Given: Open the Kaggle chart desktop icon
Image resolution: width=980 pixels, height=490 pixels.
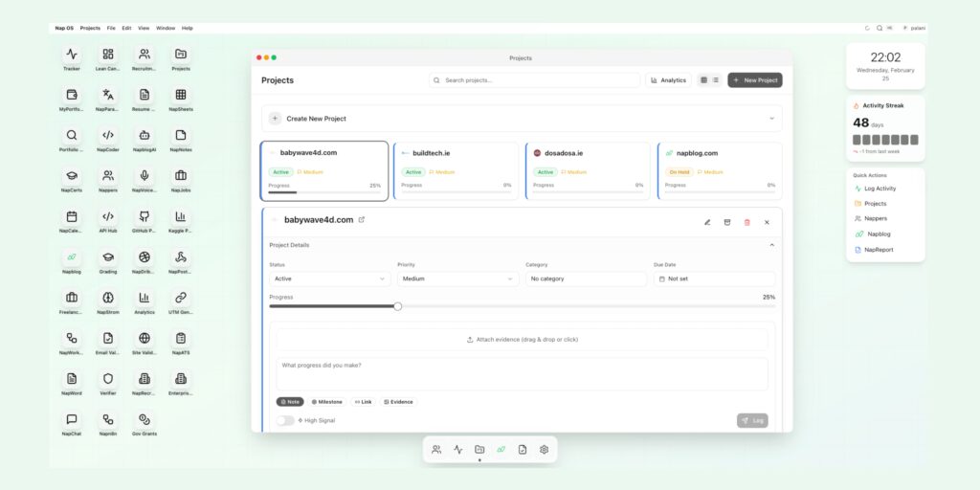Looking at the screenshot, I should tap(181, 216).
